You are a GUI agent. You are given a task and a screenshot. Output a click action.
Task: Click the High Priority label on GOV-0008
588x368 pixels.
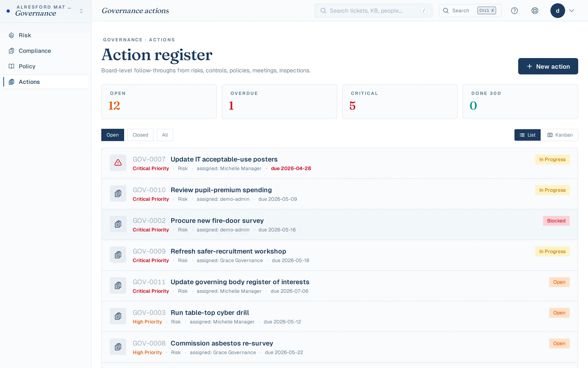tap(147, 352)
